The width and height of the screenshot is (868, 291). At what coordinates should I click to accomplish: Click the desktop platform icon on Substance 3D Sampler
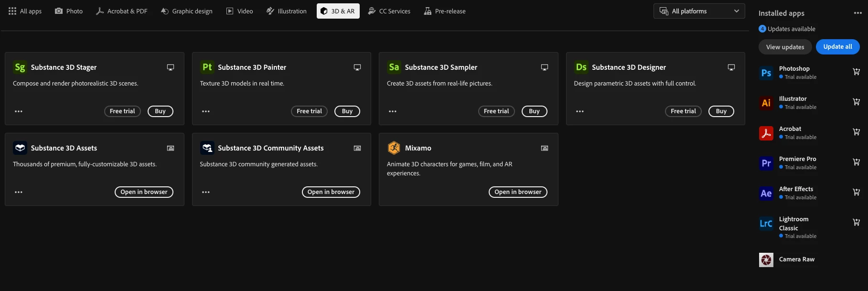coord(545,67)
